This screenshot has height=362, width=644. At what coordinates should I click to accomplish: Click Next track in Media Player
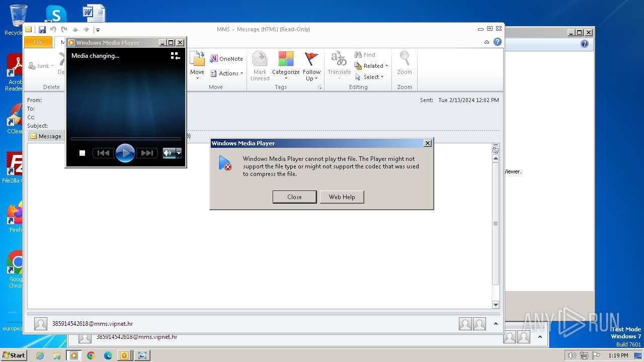[147, 153]
